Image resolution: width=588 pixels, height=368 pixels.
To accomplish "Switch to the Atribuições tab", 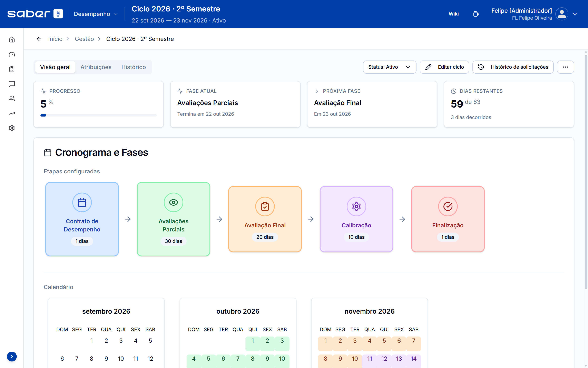I will (96, 67).
